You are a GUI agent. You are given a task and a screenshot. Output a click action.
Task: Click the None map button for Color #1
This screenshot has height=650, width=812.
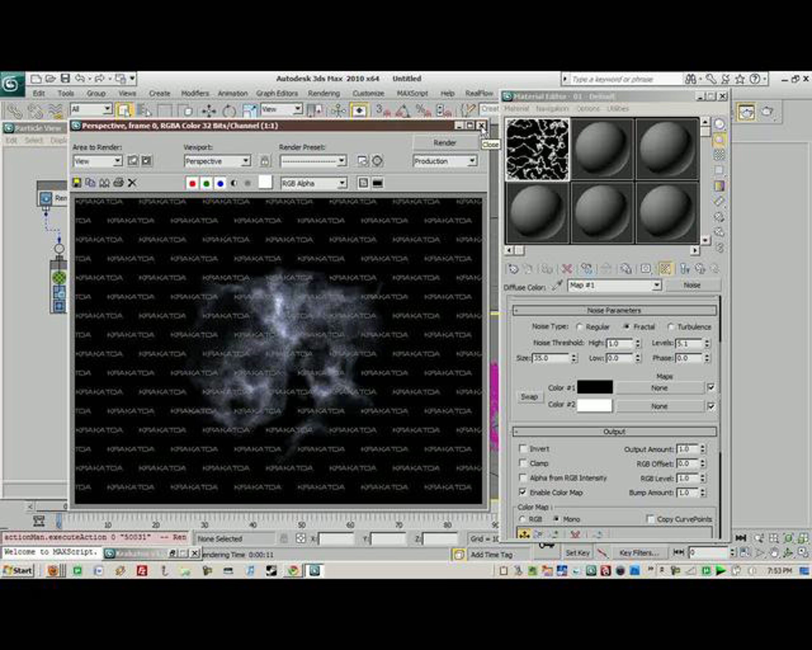point(659,388)
